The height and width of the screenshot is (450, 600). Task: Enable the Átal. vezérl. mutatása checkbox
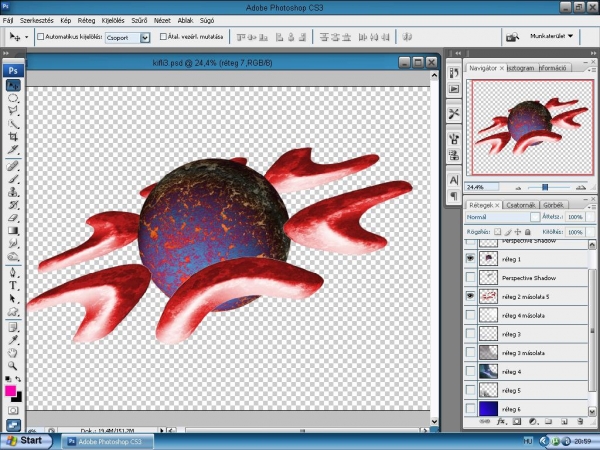pyautogui.click(x=163, y=37)
